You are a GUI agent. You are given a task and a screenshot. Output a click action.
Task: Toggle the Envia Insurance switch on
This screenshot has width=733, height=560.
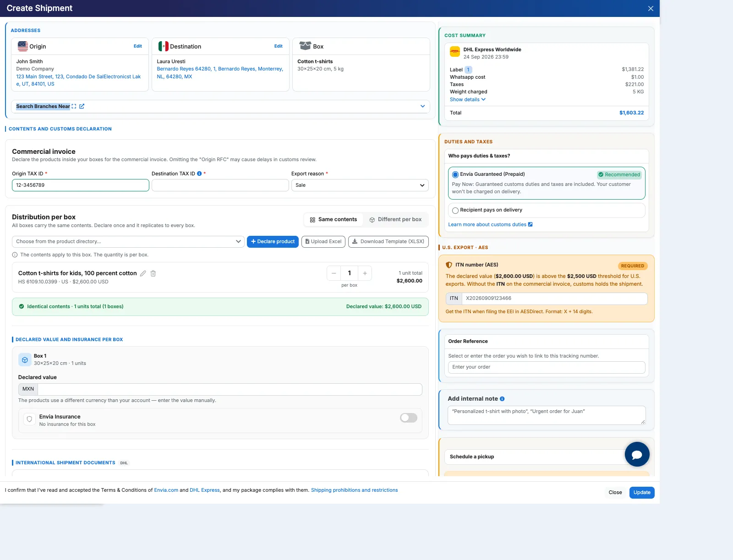(409, 418)
